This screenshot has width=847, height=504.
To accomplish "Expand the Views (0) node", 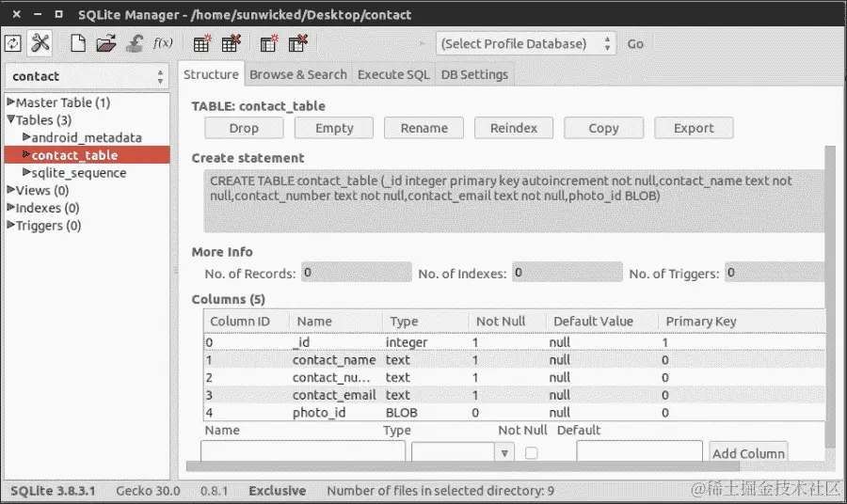I will tap(10, 189).
